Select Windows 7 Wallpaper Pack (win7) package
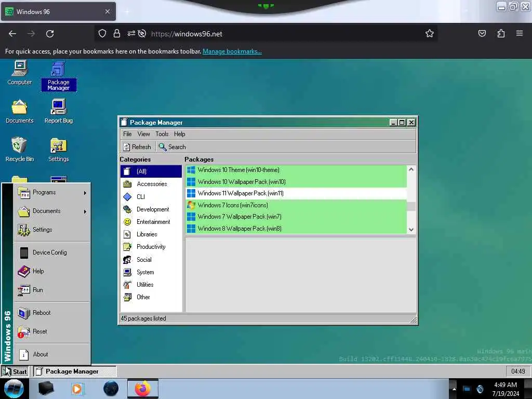 point(296,217)
